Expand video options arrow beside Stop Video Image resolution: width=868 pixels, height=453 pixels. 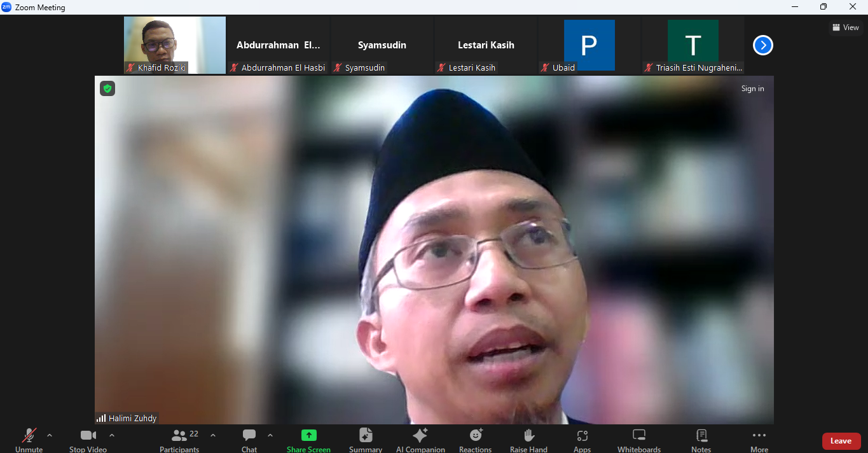point(112,436)
